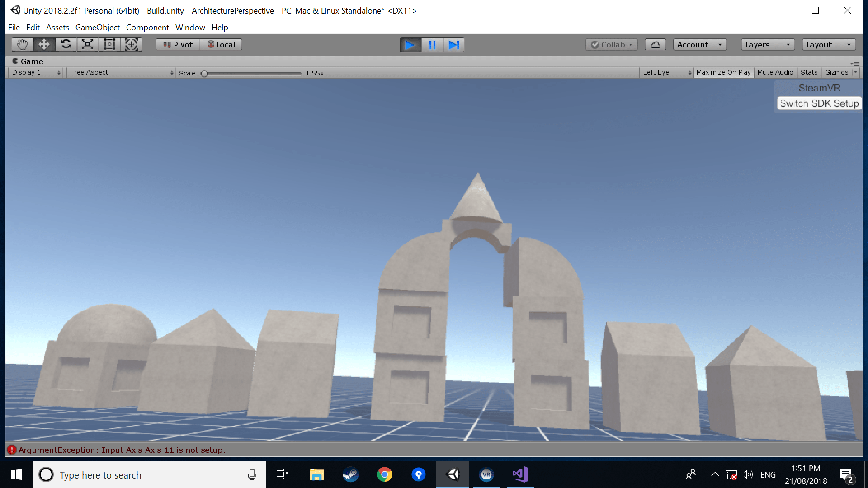This screenshot has width=868, height=488.
Task: Select the Rotate tool
Action: pyautogui.click(x=66, y=44)
